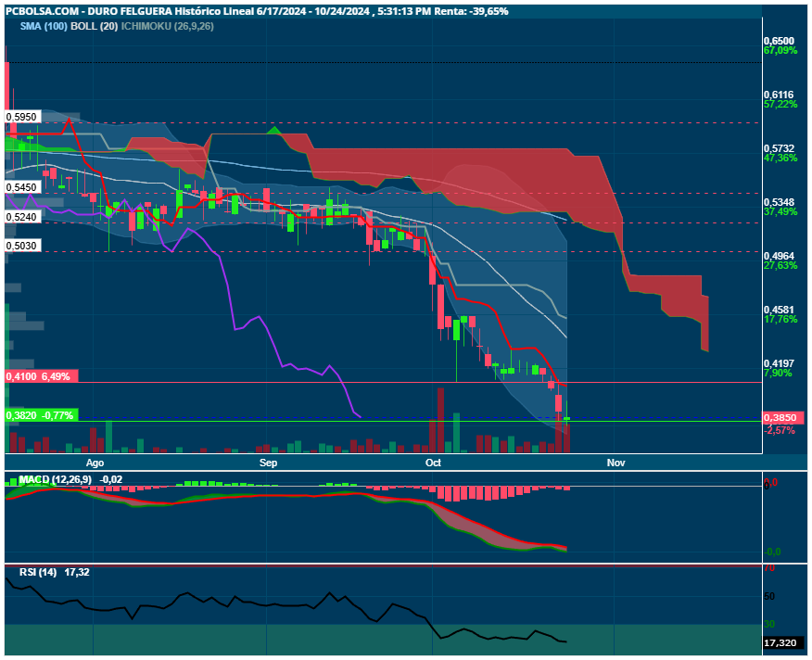Click the RSI 30 axis level

769,625
